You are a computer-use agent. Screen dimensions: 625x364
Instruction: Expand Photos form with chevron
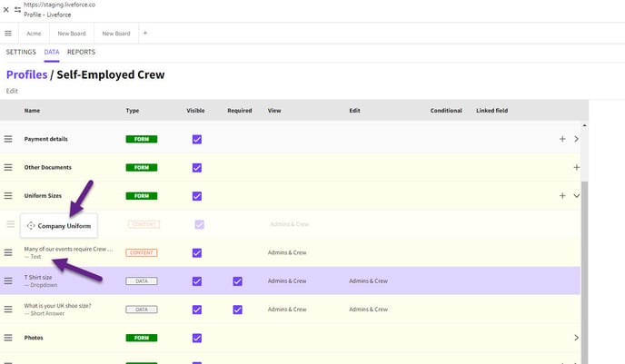tap(576, 338)
